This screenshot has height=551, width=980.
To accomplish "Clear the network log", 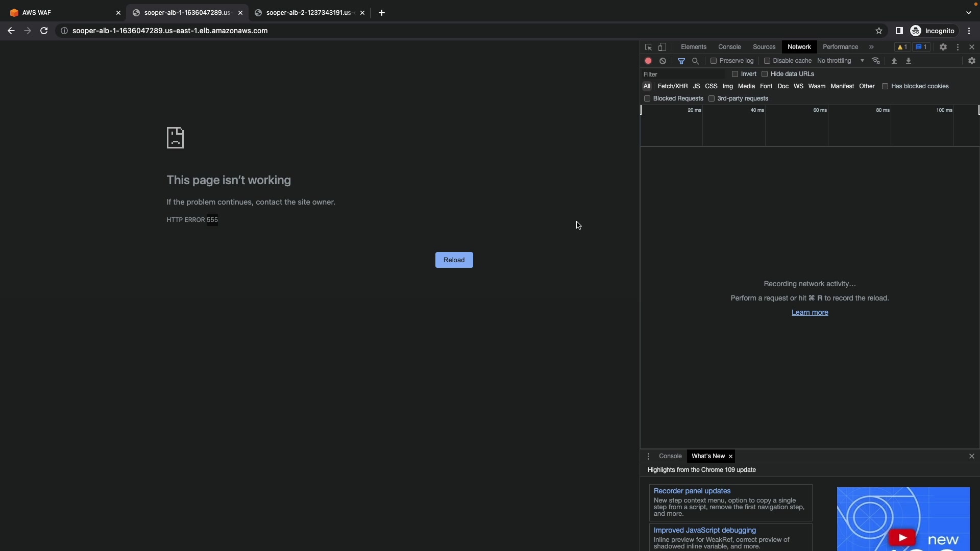I will tap(663, 61).
